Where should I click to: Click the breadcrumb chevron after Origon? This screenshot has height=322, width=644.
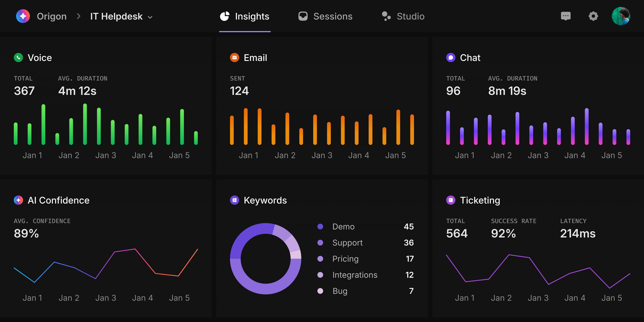[x=79, y=16]
